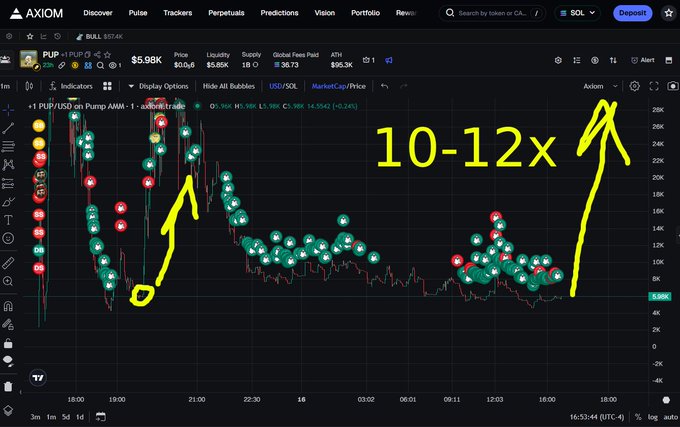Image resolution: width=680 pixels, height=427 pixels.
Task: Select the brush drawing tool
Action: pyautogui.click(x=8, y=202)
